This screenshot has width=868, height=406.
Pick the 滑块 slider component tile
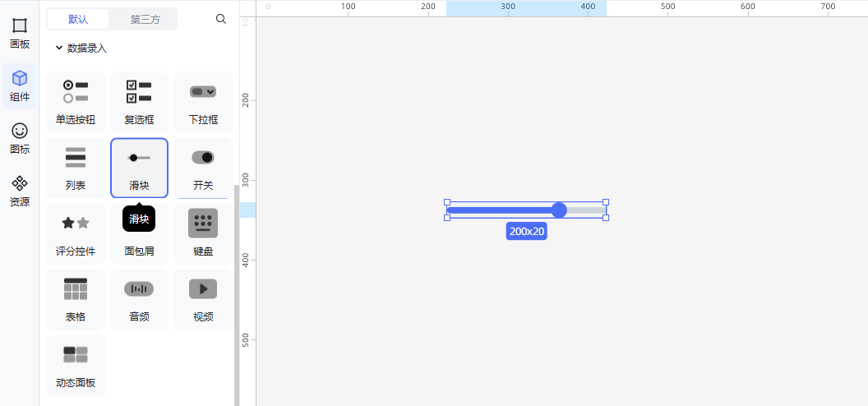(x=139, y=168)
